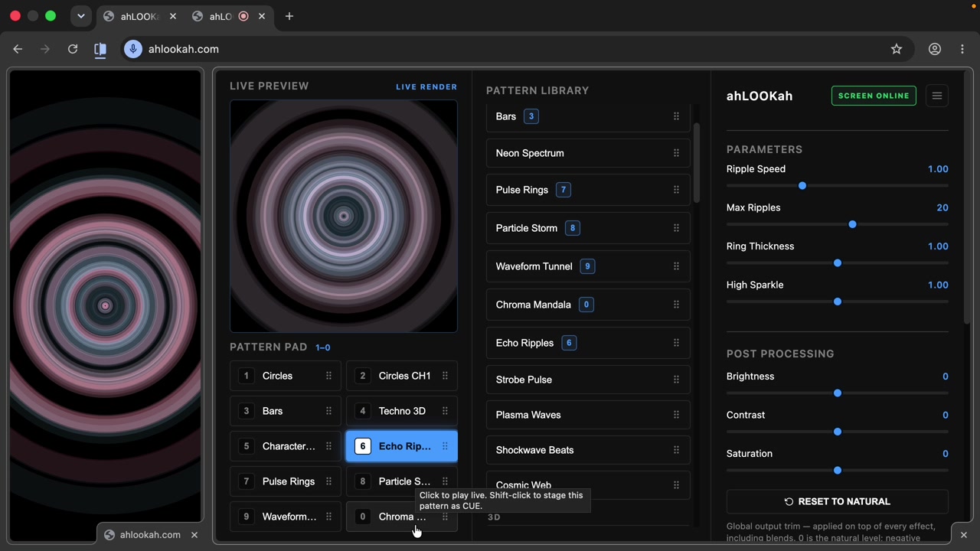Open the Chrome three-dot menu
980x551 pixels.
(962, 49)
